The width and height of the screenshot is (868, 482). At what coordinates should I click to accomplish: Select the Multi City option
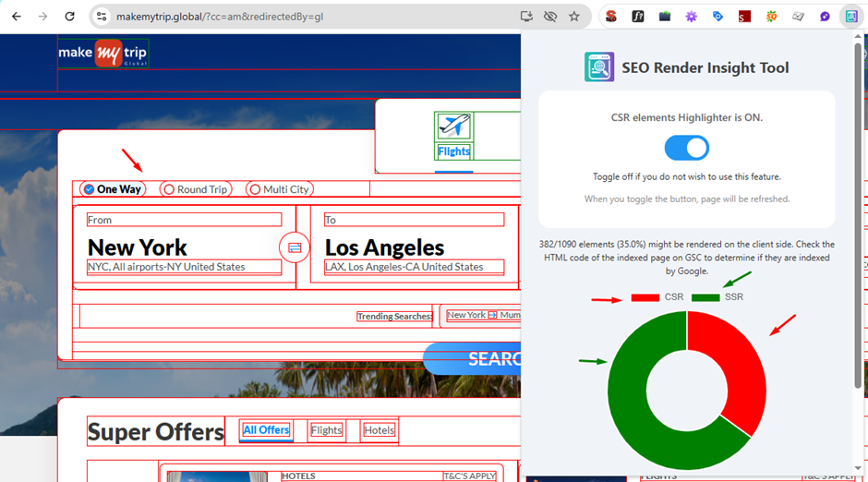click(280, 189)
